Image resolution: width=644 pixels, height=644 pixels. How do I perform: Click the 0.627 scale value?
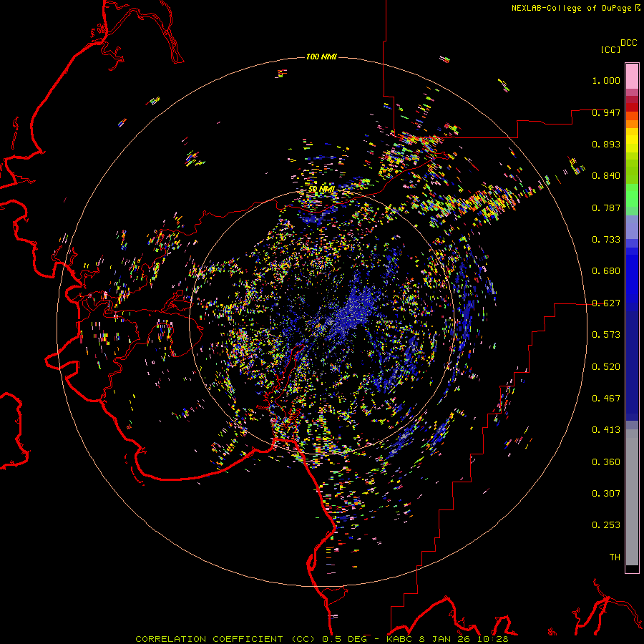(606, 303)
